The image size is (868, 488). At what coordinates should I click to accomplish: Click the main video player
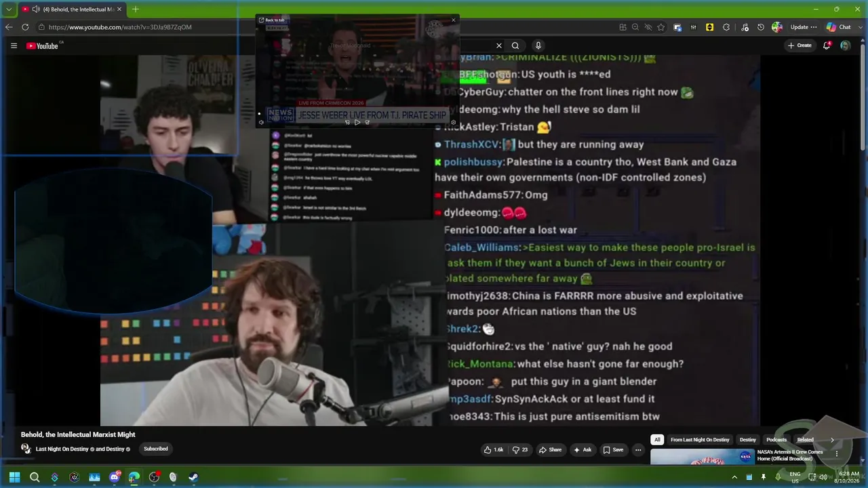click(x=430, y=240)
